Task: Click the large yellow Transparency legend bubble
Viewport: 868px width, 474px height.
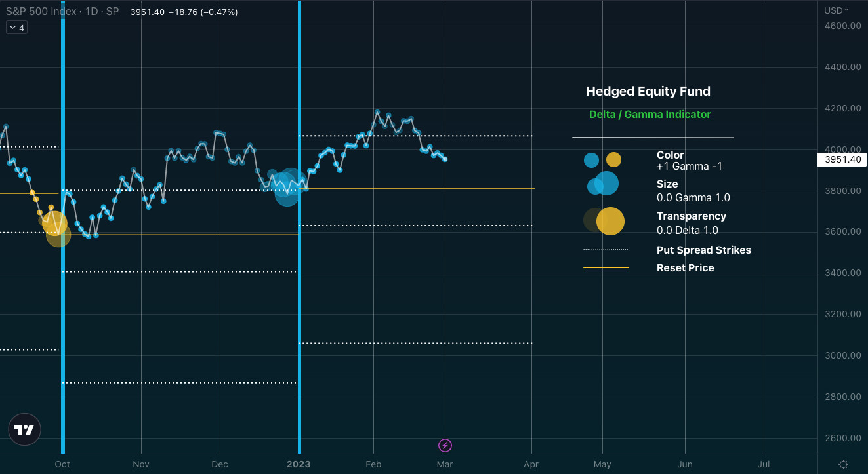Action: [x=611, y=221]
